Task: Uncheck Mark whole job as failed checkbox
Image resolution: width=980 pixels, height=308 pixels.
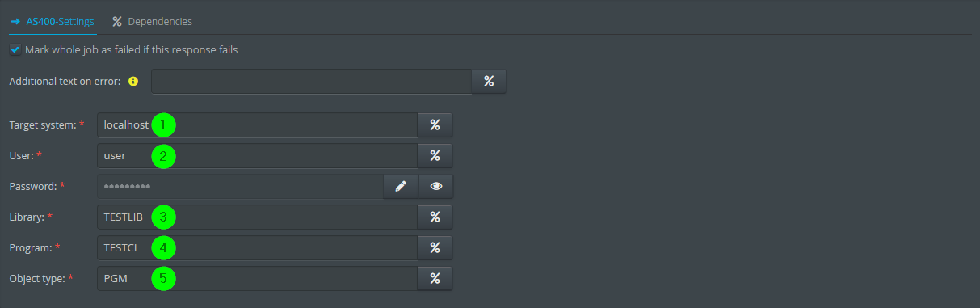Action: (15, 50)
